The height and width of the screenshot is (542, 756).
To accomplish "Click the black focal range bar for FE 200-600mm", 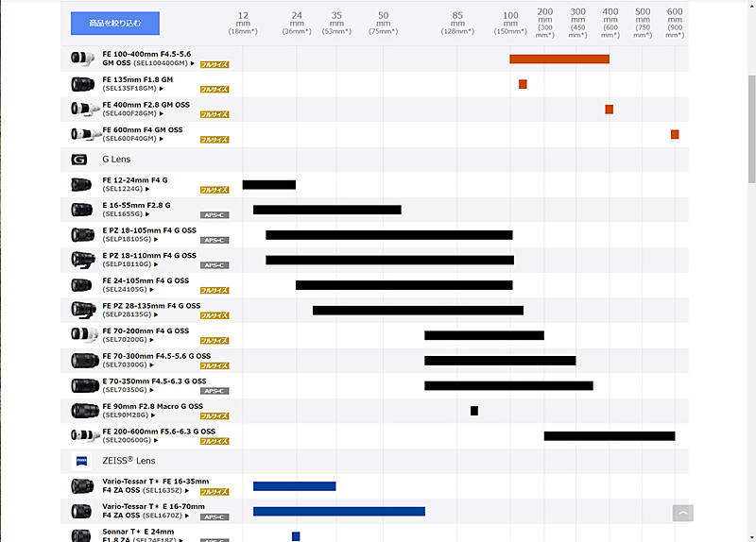I will click(610, 436).
